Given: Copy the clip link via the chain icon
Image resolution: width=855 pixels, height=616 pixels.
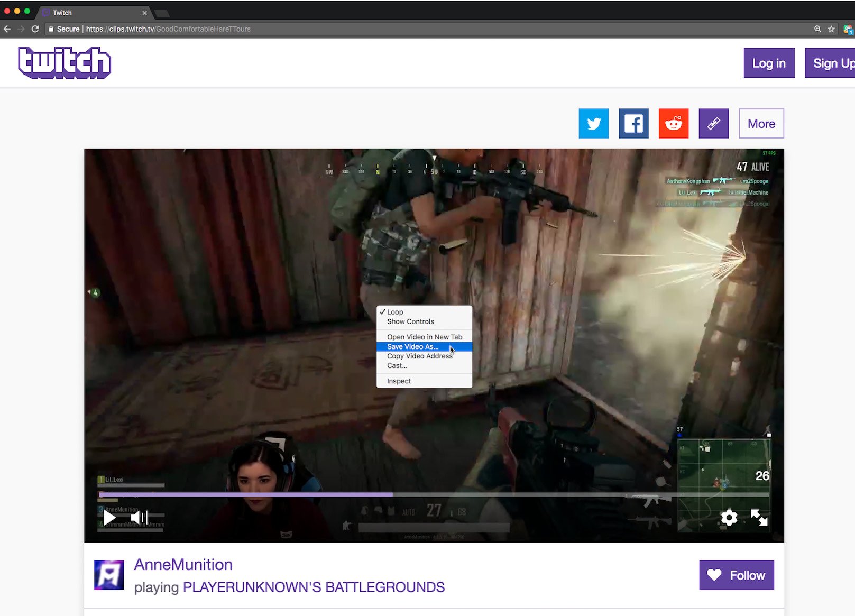Looking at the screenshot, I should [x=713, y=123].
